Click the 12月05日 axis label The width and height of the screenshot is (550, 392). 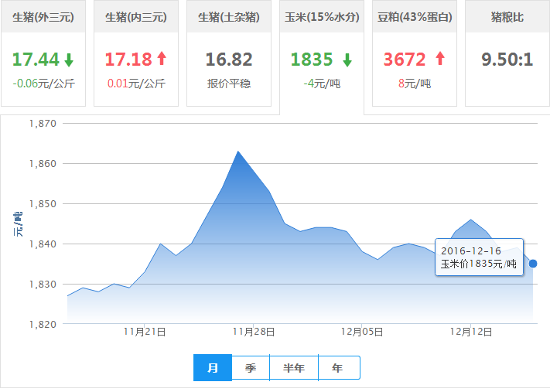pos(362,332)
